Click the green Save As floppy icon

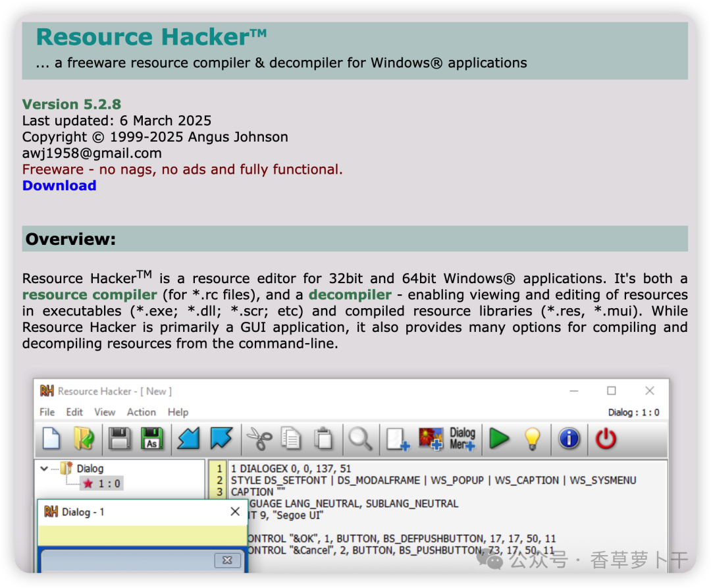coord(151,439)
